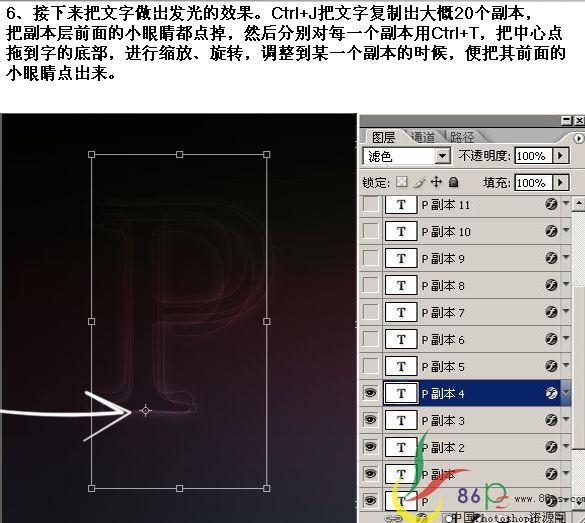
Task: Click the middle-right transform handle on canvas
Action: [266, 321]
